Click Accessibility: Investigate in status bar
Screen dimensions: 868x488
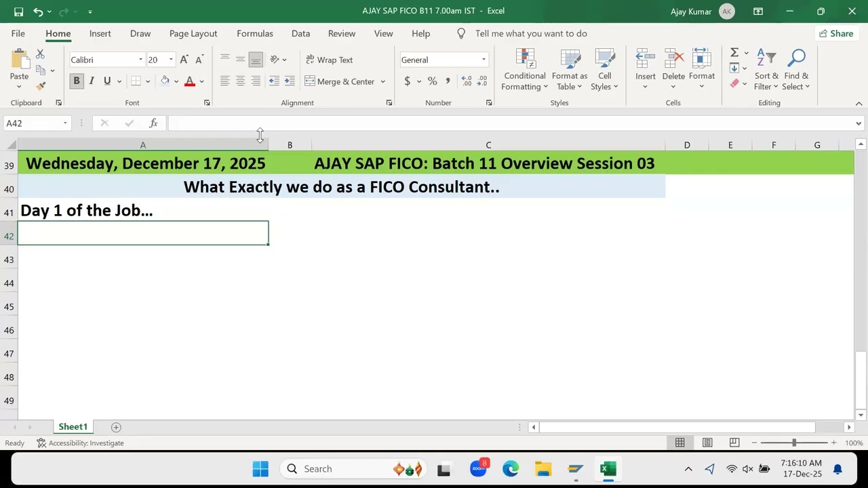pyautogui.click(x=81, y=443)
